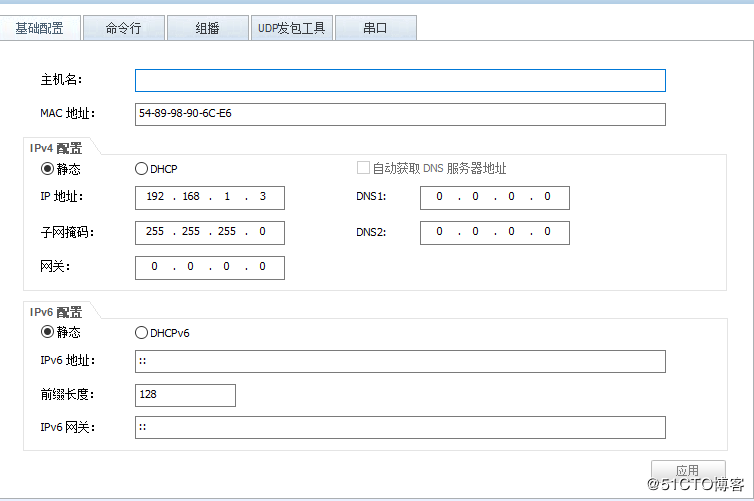Click the IPv6 网关 input field
Viewport: 754px width, 501px height.
[x=400, y=427]
